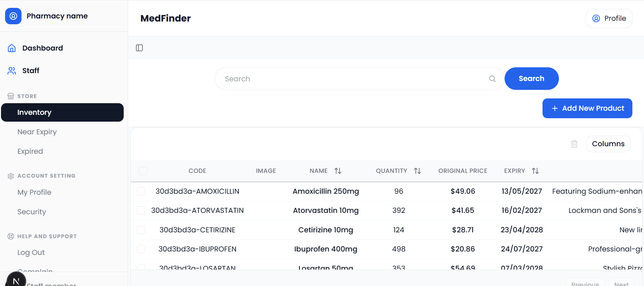The height and width of the screenshot is (286, 644).
Task: Click Cetirizine 10mg product name
Action: [326, 230]
